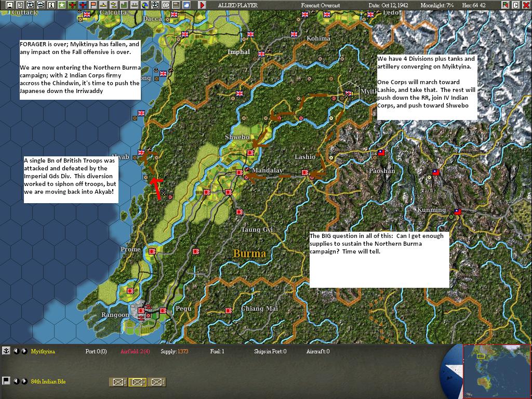
Task: Select next unit arrow by 84th Indian Bde
Action: [x=24, y=381]
